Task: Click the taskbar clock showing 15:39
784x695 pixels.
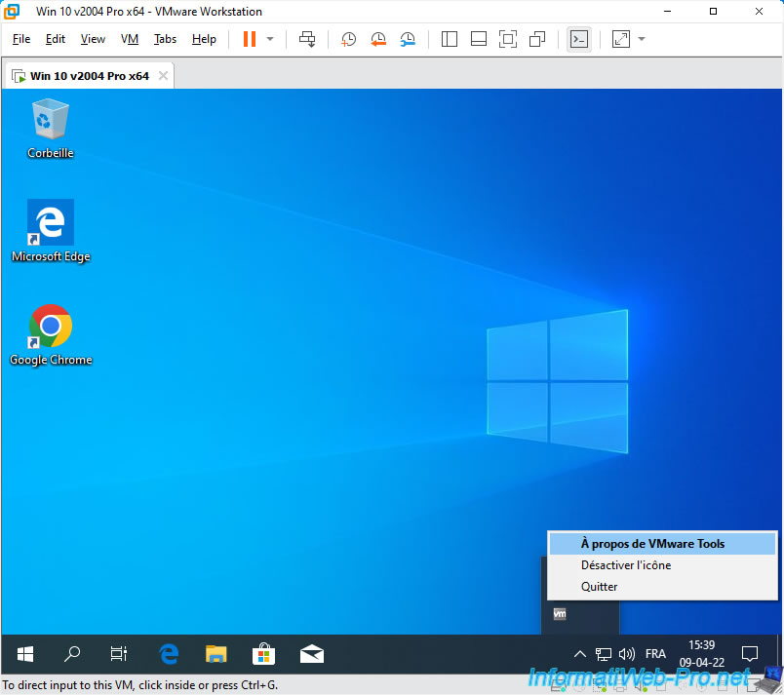Action: point(701,654)
